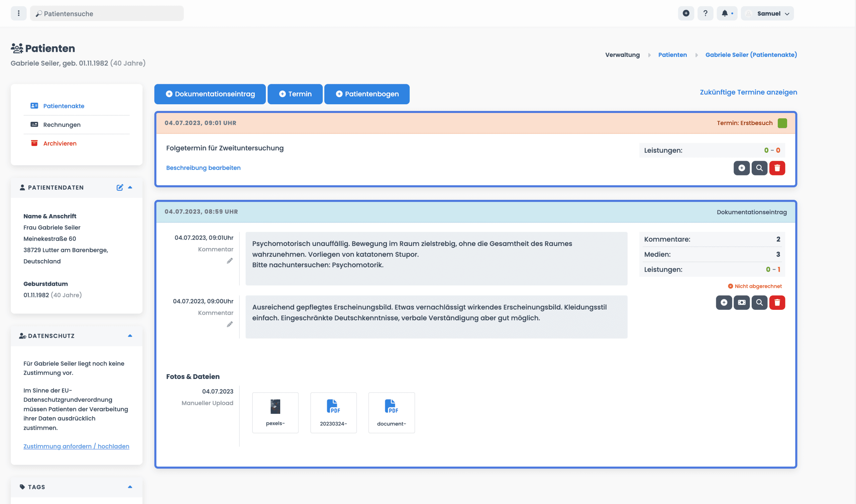Open the three-dot menu at top left
Image resolution: width=856 pixels, height=504 pixels.
click(19, 13)
